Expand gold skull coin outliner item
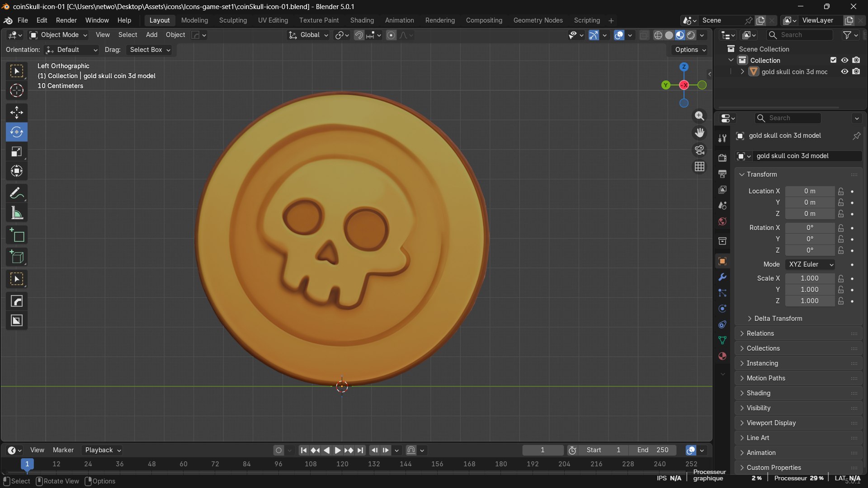Image resolution: width=868 pixels, height=488 pixels. [x=742, y=71]
